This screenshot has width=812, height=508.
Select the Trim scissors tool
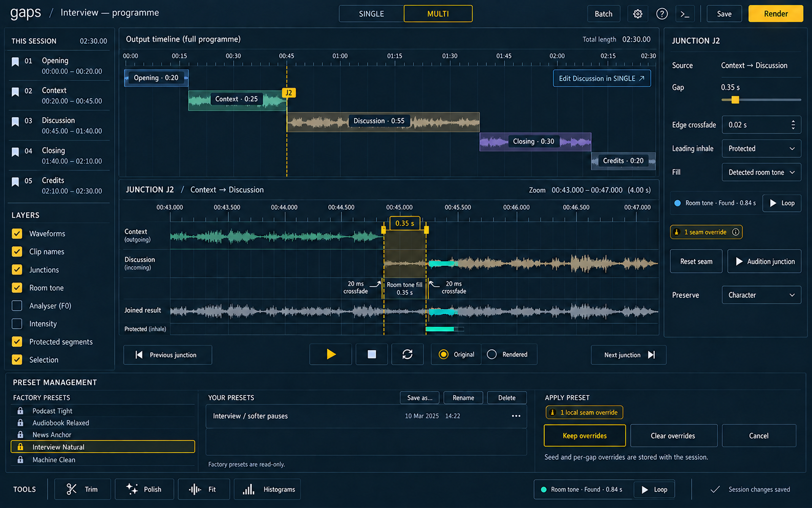coord(82,489)
